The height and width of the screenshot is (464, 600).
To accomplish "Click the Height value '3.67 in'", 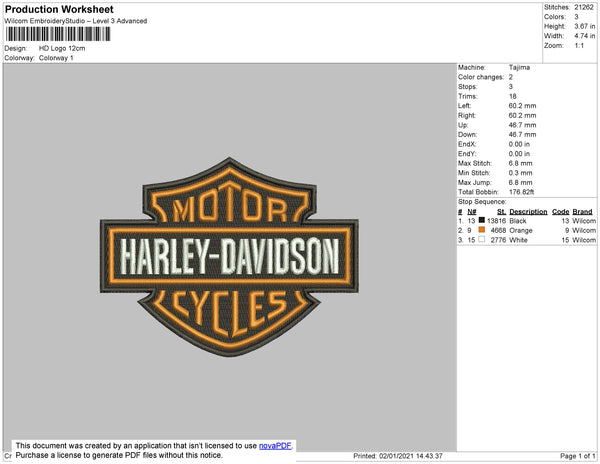I will click(584, 26).
